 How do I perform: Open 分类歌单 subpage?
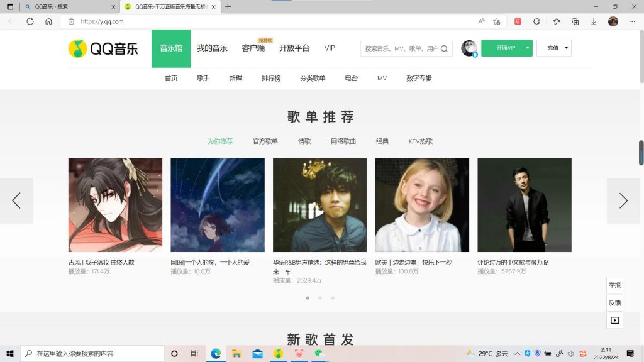point(313,78)
